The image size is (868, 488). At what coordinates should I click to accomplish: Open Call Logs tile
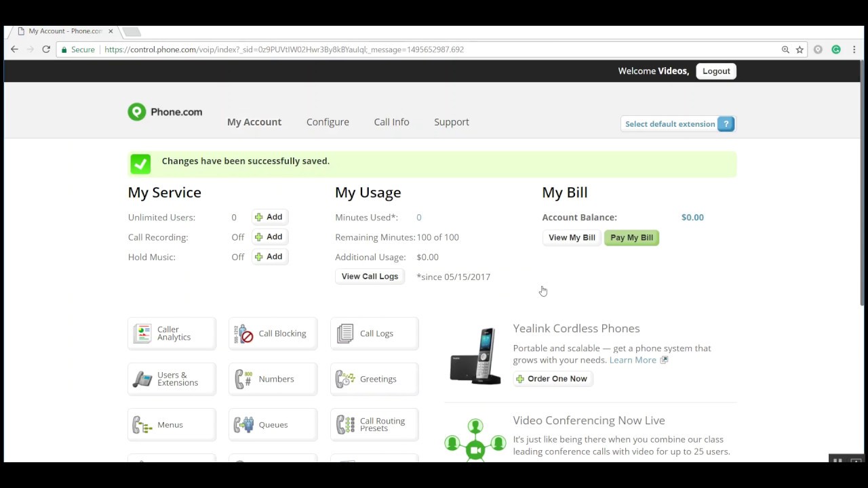pyautogui.click(x=374, y=333)
